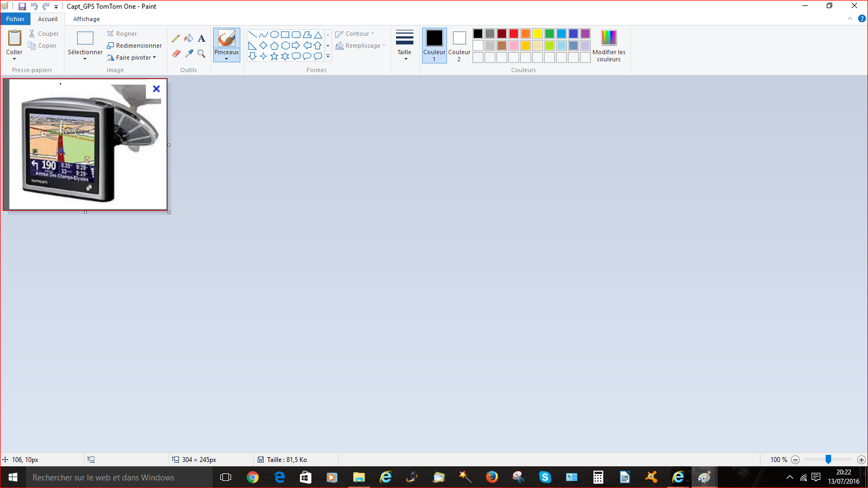This screenshot has height=488, width=868.
Task: Click the zoom slider handle
Action: [828, 459]
